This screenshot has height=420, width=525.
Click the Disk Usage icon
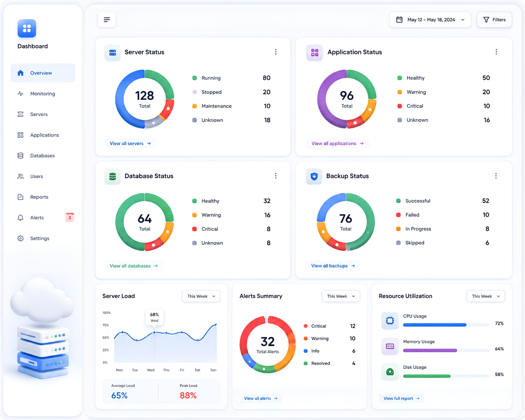390,372
